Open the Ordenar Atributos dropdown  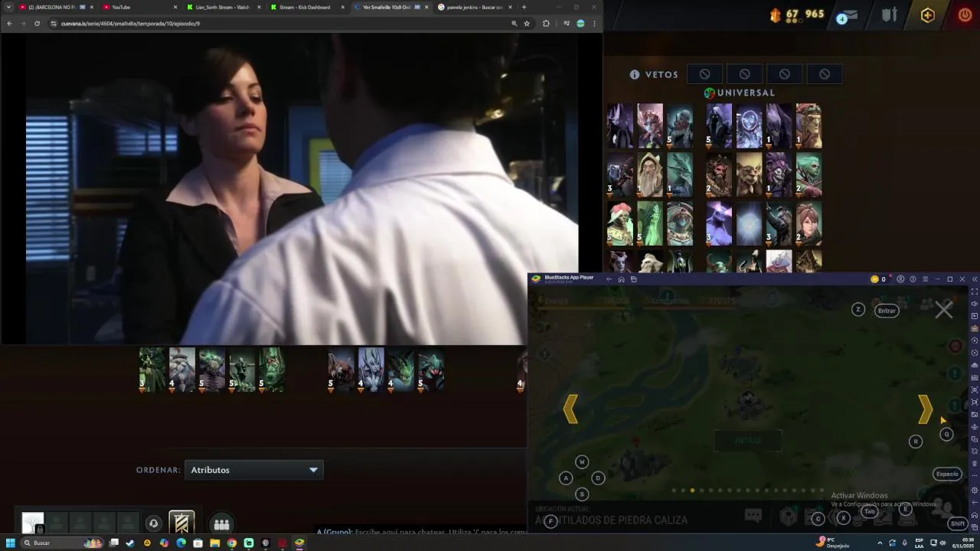coord(253,470)
